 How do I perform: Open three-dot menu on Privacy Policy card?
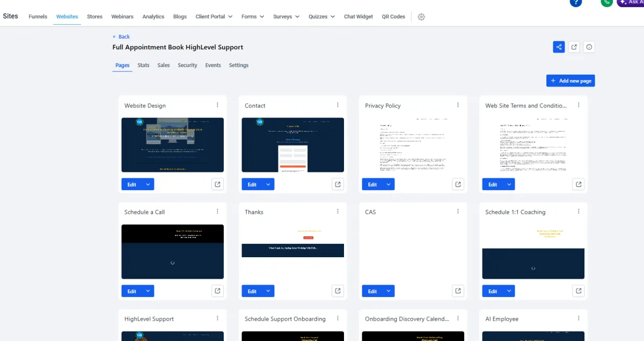(458, 105)
